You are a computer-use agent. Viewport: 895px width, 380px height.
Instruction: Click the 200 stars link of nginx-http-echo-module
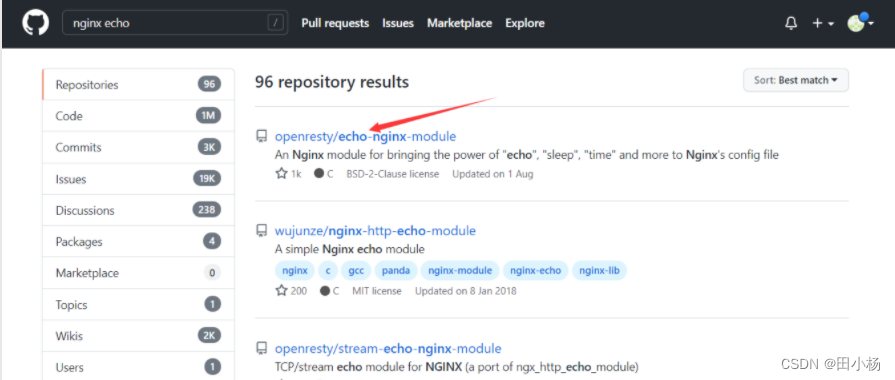pos(291,291)
